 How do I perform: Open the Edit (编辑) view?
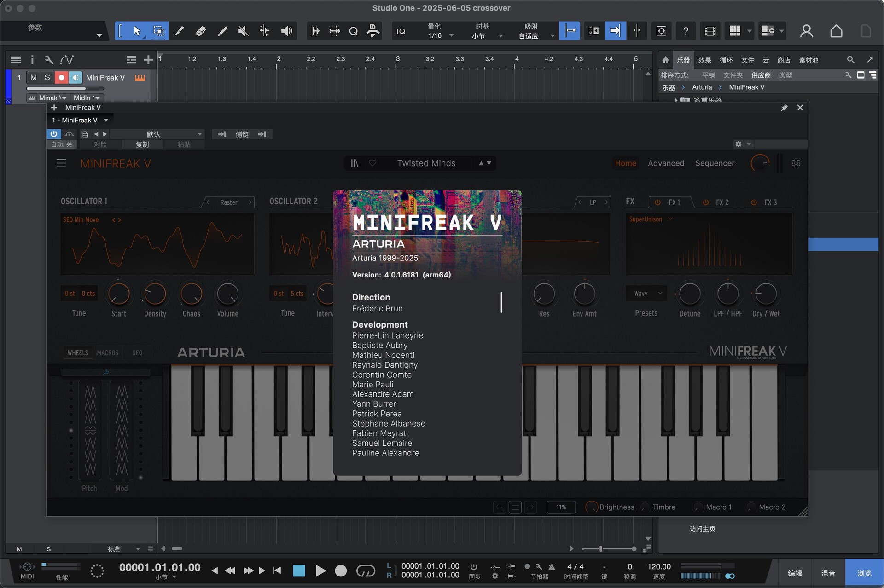click(x=795, y=573)
